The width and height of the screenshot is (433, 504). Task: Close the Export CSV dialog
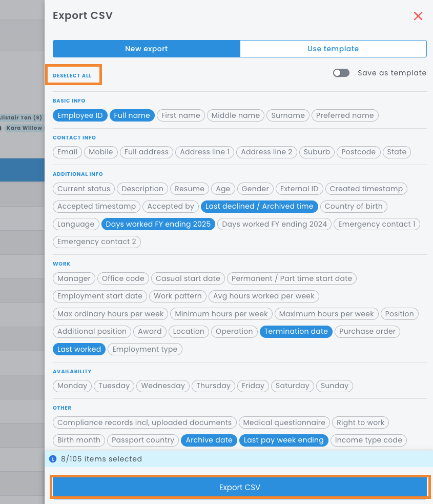point(418,16)
